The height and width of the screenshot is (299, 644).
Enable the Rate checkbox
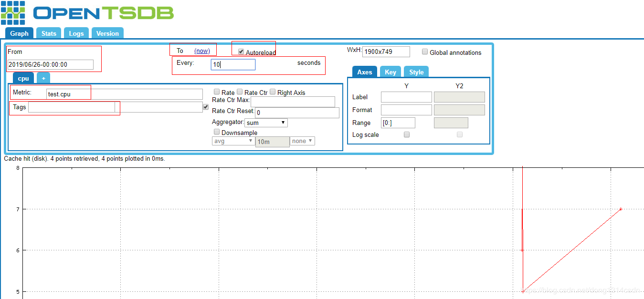click(x=217, y=92)
